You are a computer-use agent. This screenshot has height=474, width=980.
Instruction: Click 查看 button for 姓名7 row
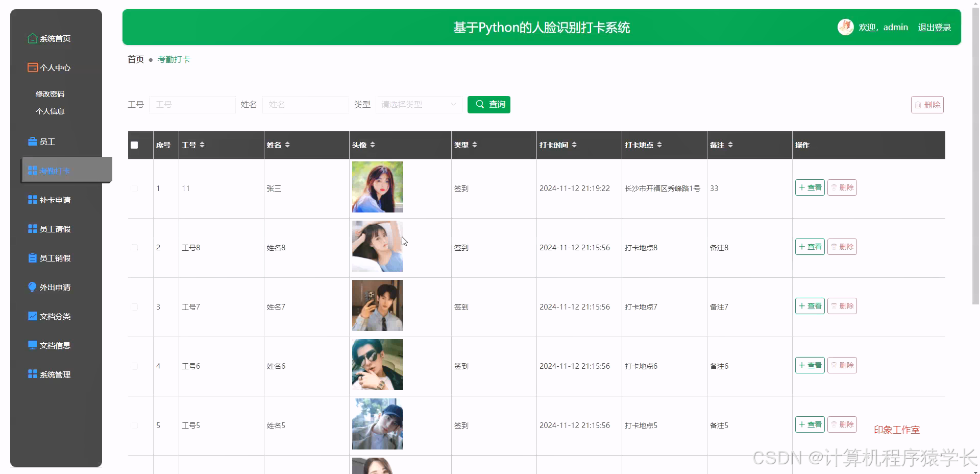[810, 306]
